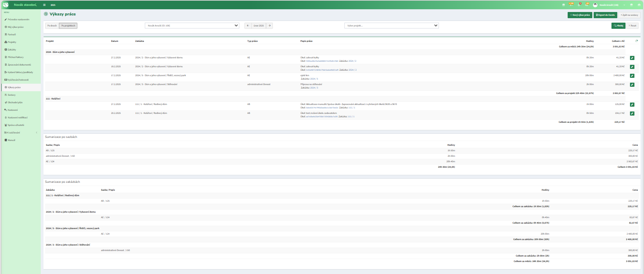Edit the Příprava na stěhování entry
Screen dimensions: 644x274
point(632,85)
